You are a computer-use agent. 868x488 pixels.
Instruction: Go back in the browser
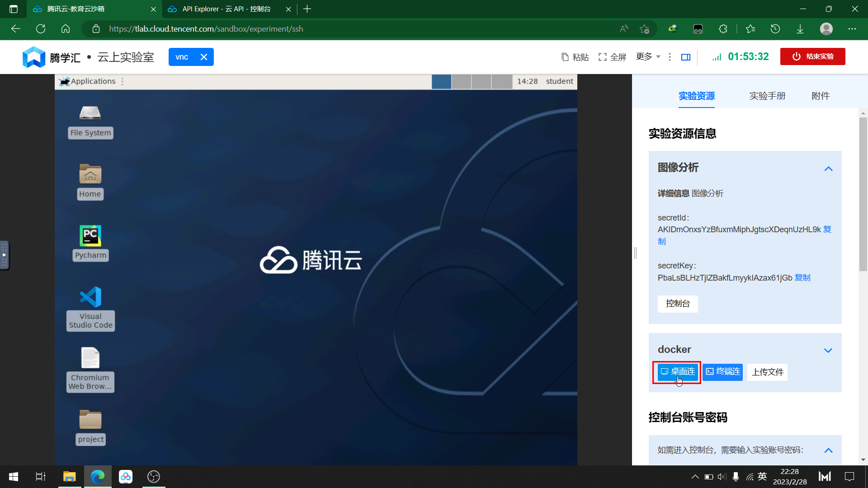pos(16,29)
